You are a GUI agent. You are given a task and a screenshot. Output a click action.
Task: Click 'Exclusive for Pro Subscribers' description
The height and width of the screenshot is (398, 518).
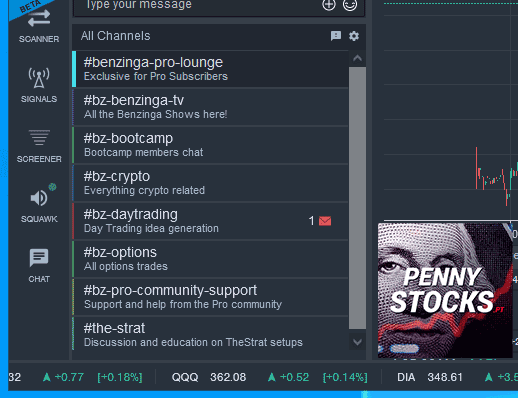156,76
